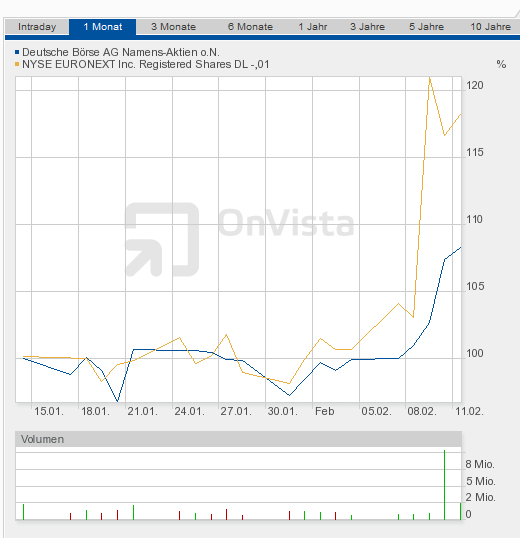Show the 10 Jahre chart range
Viewport: 520px width, 538px height.
[491, 27]
